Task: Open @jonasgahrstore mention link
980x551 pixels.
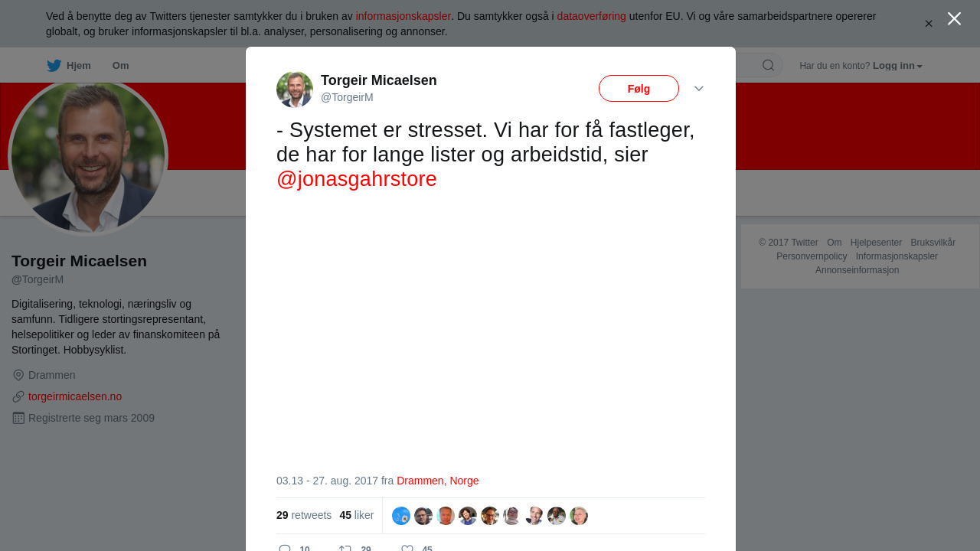Action: (x=357, y=179)
